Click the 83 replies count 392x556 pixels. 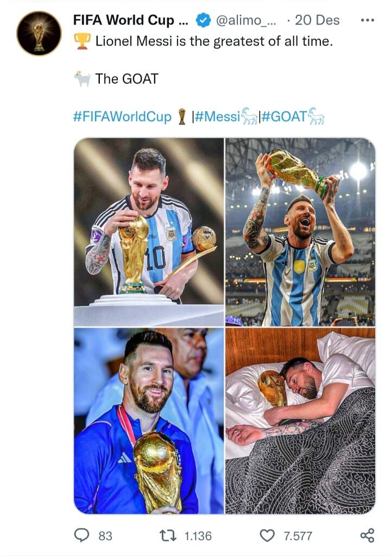pyautogui.click(x=105, y=536)
